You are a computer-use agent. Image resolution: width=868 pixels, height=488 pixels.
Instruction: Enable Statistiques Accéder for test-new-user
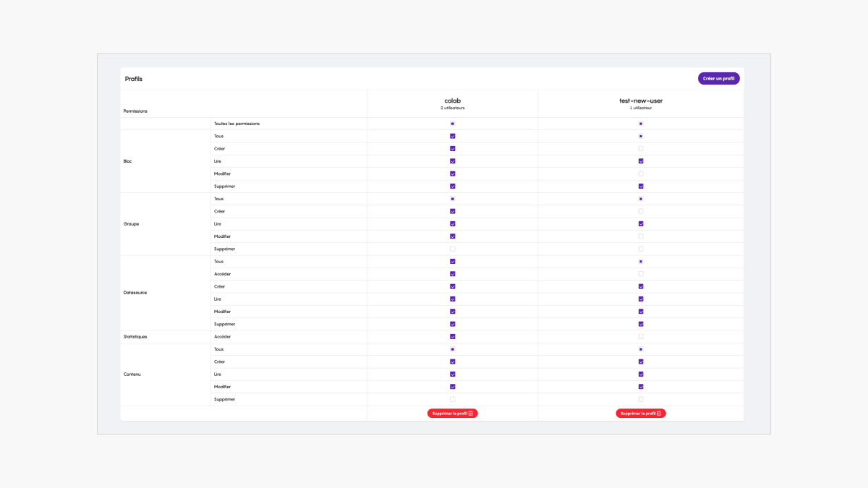tap(641, 336)
